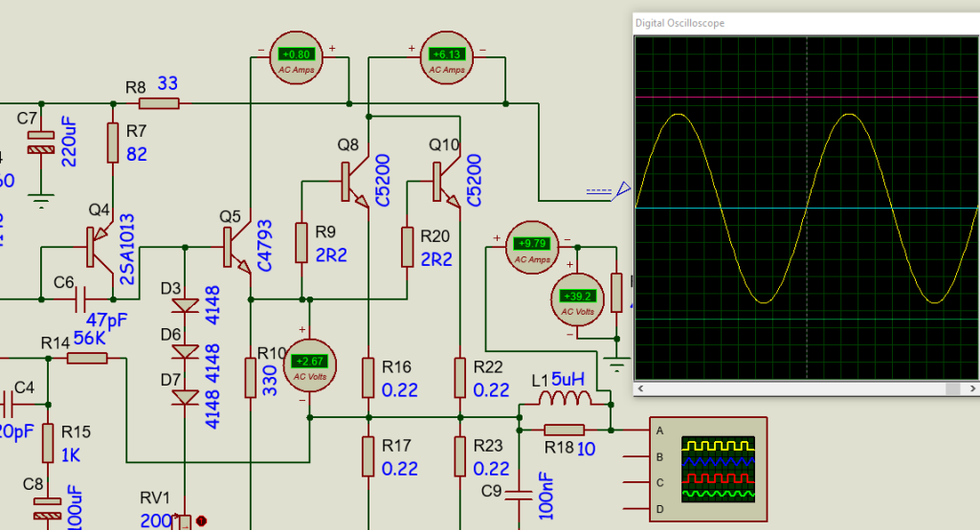
Task: Select transistor Q8 C5200
Action: 351,182
